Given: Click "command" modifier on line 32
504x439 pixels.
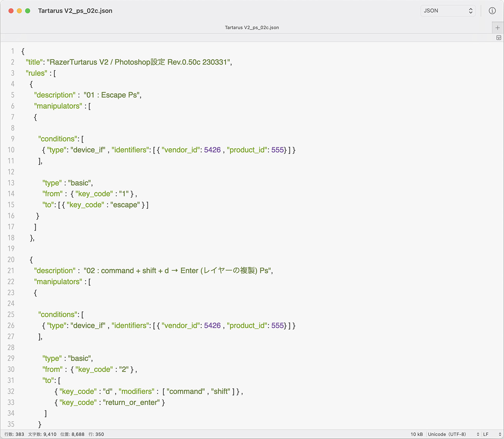Looking at the screenshot, I should coord(185,391).
